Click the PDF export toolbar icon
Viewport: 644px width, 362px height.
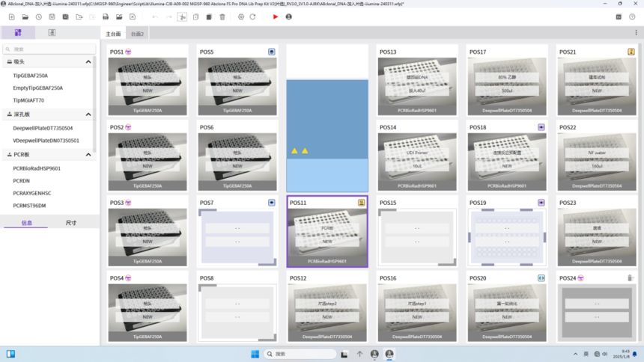[106, 16]
